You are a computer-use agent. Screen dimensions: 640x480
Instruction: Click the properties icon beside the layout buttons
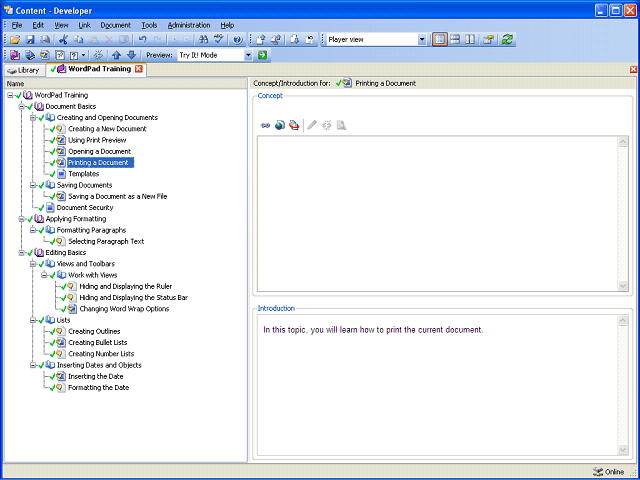coord(488,40)
